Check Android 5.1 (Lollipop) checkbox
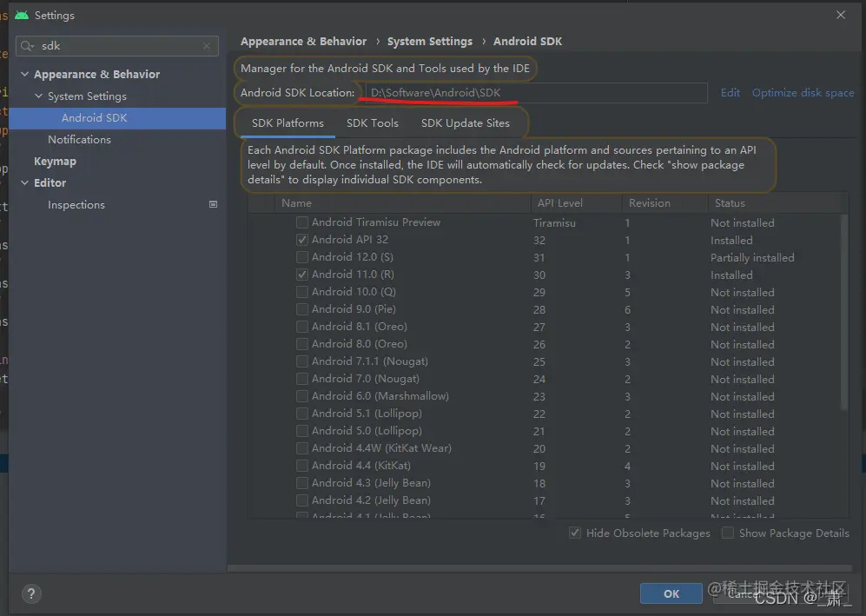 point(302,414)
